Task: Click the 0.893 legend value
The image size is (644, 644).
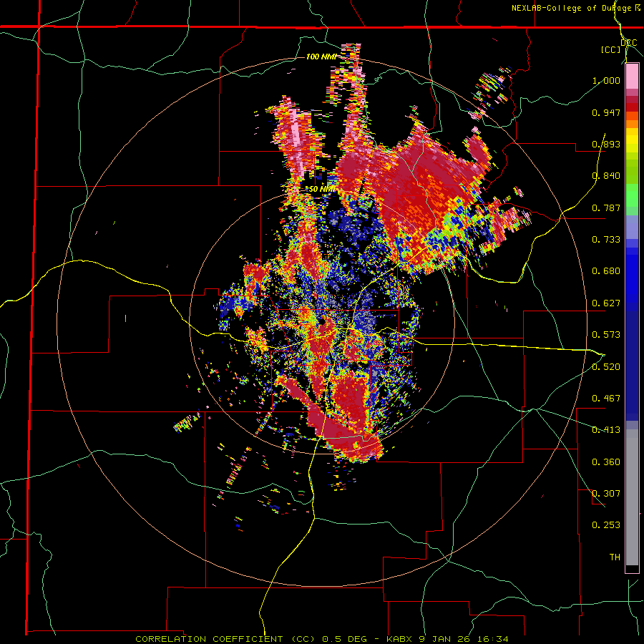Action: [x=606, y=144]
